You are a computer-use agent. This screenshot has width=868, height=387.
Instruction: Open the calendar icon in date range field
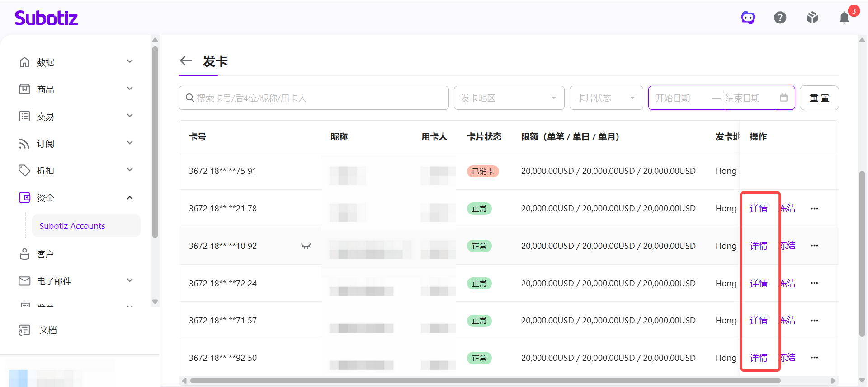[x=784, y=98]
